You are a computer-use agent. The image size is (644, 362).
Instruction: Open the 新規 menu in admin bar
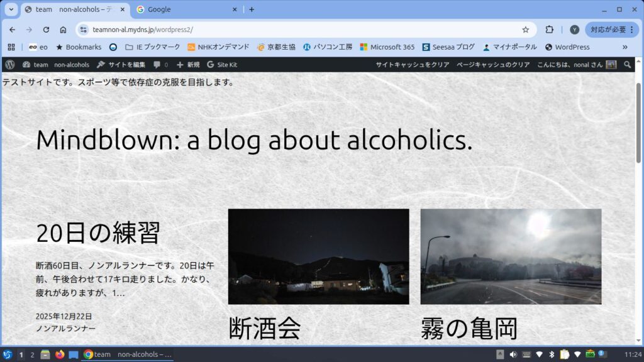point(188,65)
